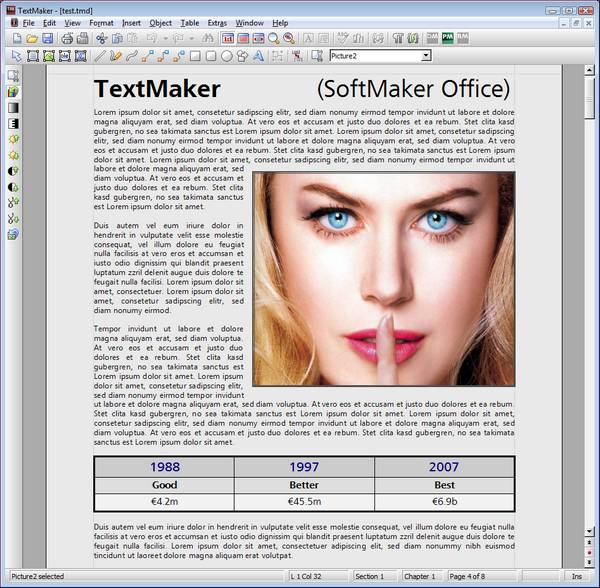Screen dimensions: 600x588
Task: Click the Print icon in toolbar
Action: click(67, 38)
